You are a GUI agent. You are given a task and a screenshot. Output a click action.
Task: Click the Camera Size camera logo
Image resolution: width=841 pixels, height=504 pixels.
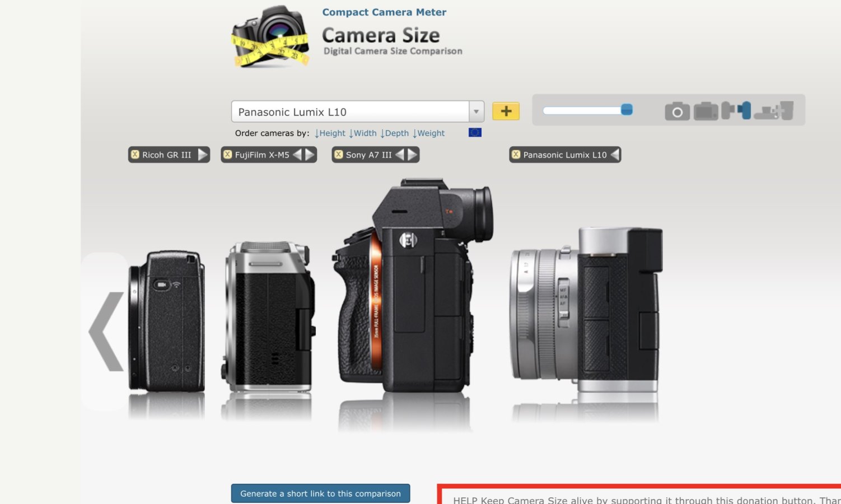270,36
